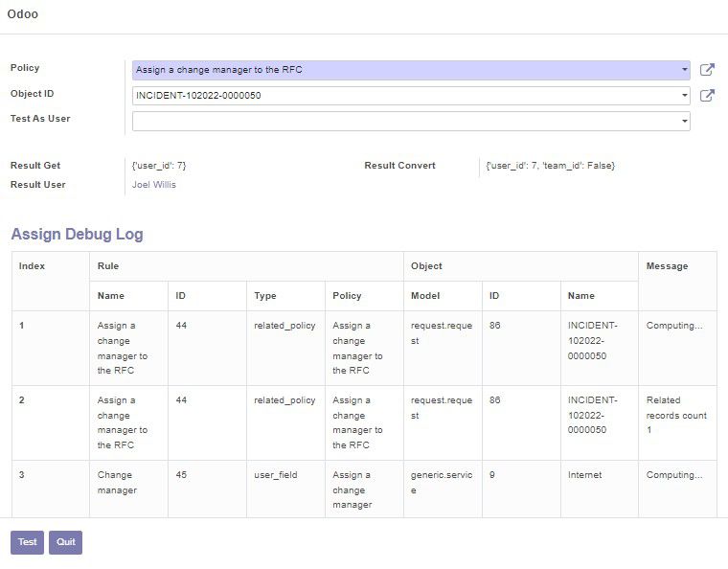Expand the Object ID dropdown arrow
Viewport: 728px width, 569px height.
pyautogui.click(x=684, y=96)
